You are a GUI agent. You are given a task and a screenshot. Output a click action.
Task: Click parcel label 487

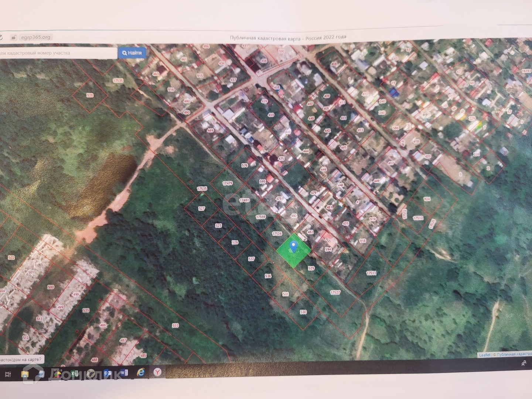click(123, 340)
